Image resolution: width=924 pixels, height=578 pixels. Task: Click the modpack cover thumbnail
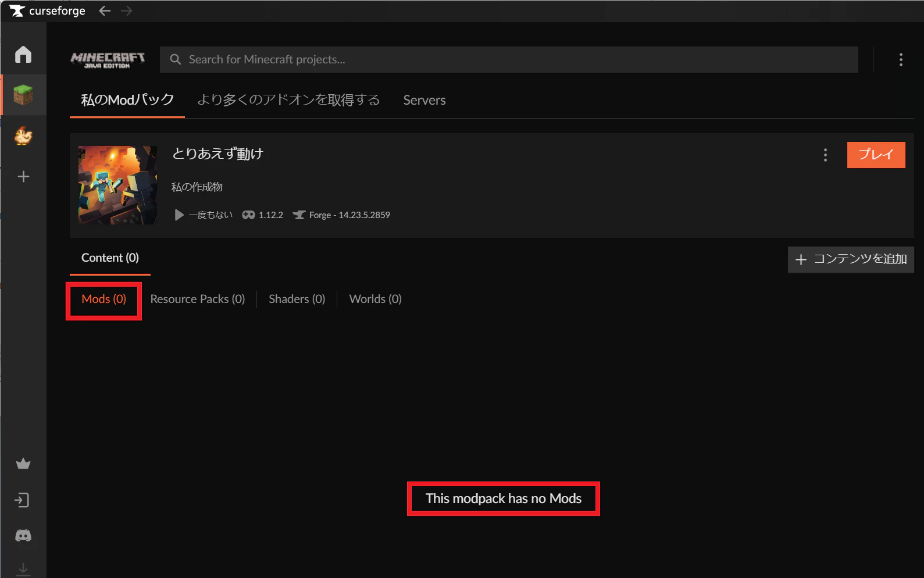click(118, 185)
